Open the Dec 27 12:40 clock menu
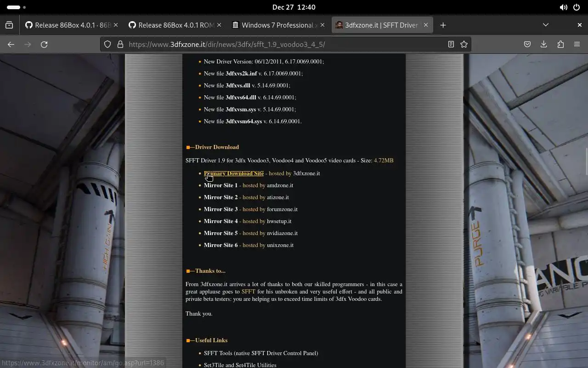Viewport: 588px width, 368px height. [x=294, y=7]
